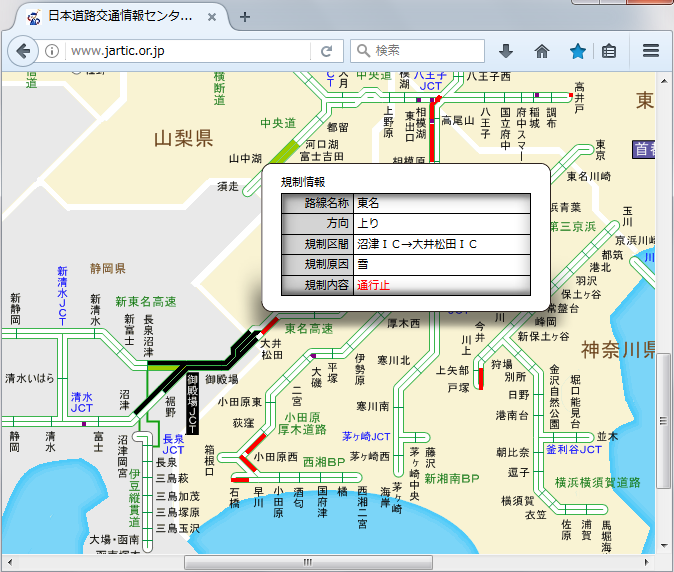Click the 沼津ＩＣ→大井松田ＩＣ section cell

click(442, 244)
